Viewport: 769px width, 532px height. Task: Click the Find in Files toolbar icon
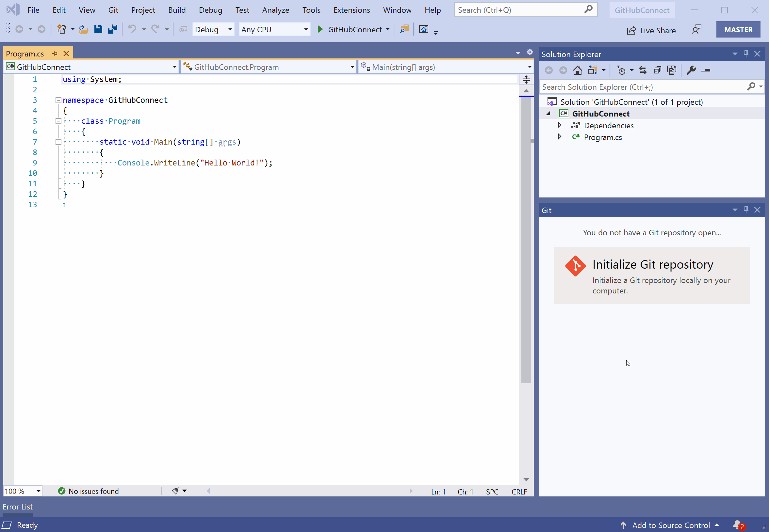click(404, 29)
